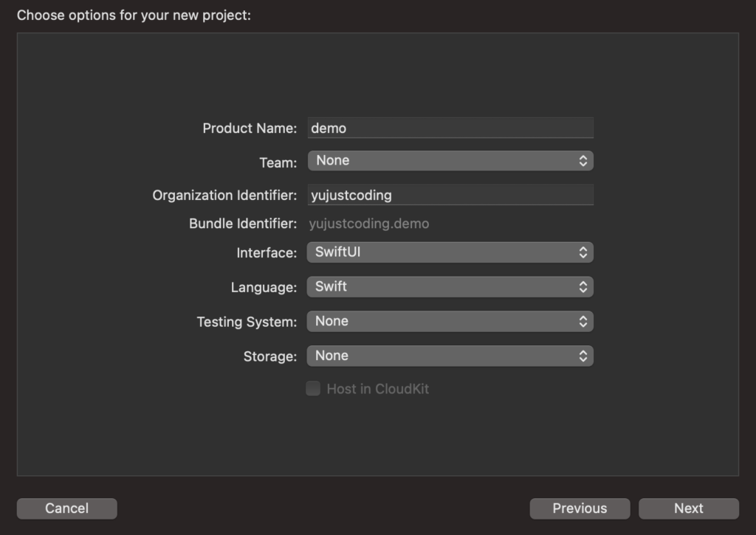Image resolution: width=756 pixels, height=535 pixels.
Task: Click into the Organization Identifier field
Action: pos(450,196)
